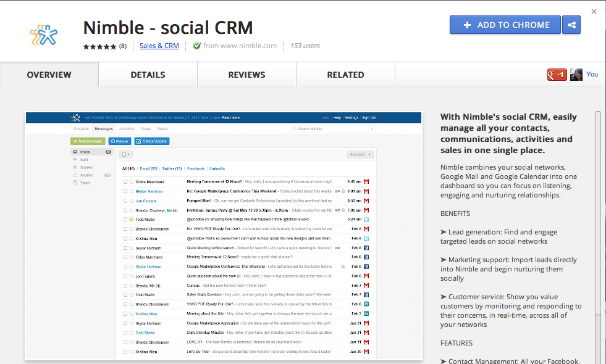This screenshot has height=364, width=606.
Task: Tick the checkbox for the Kristina Allen Feb 8 message
Action: (x=125, y=239)
